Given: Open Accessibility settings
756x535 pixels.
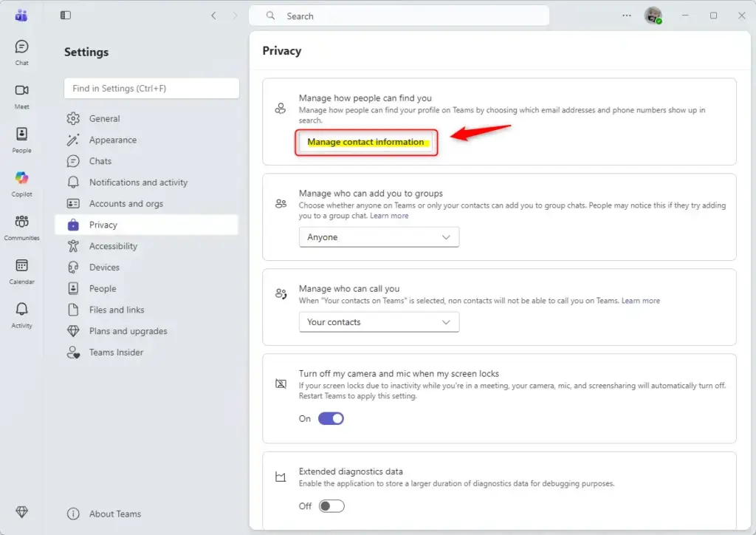Looking at the screenshot, I should point(147,246).
